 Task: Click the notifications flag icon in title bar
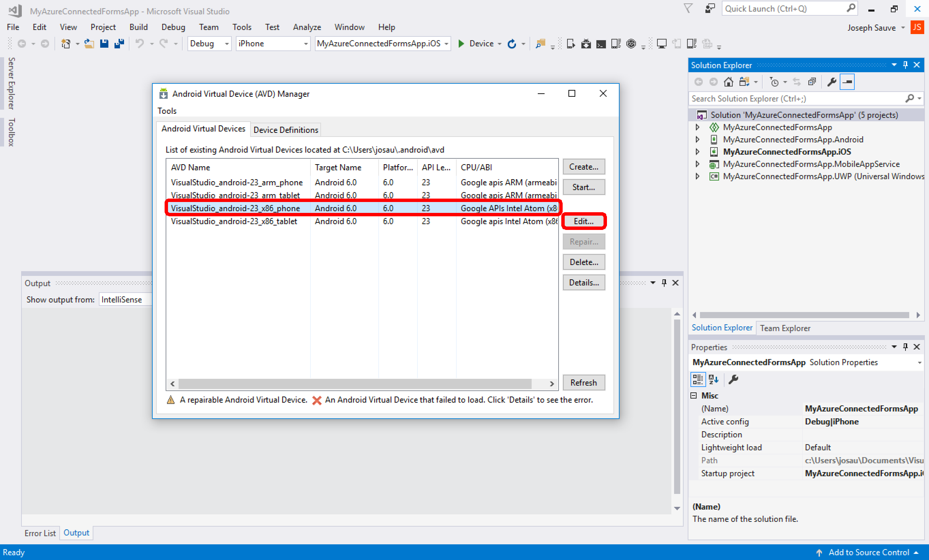coord(688,8)
